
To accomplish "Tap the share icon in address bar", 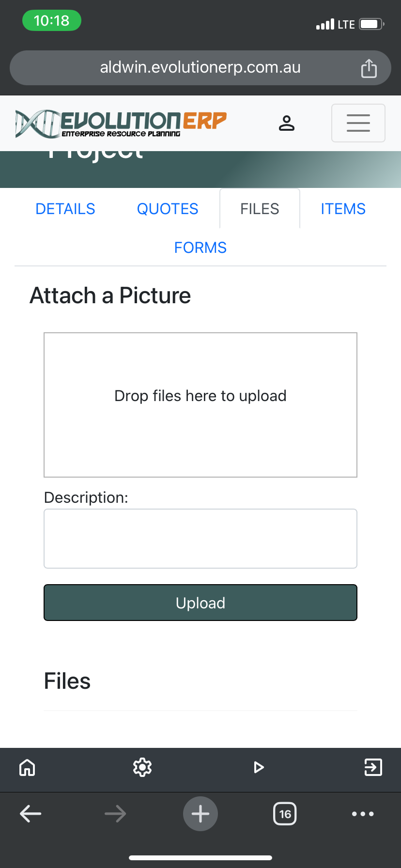I will (x=369, y=68).
